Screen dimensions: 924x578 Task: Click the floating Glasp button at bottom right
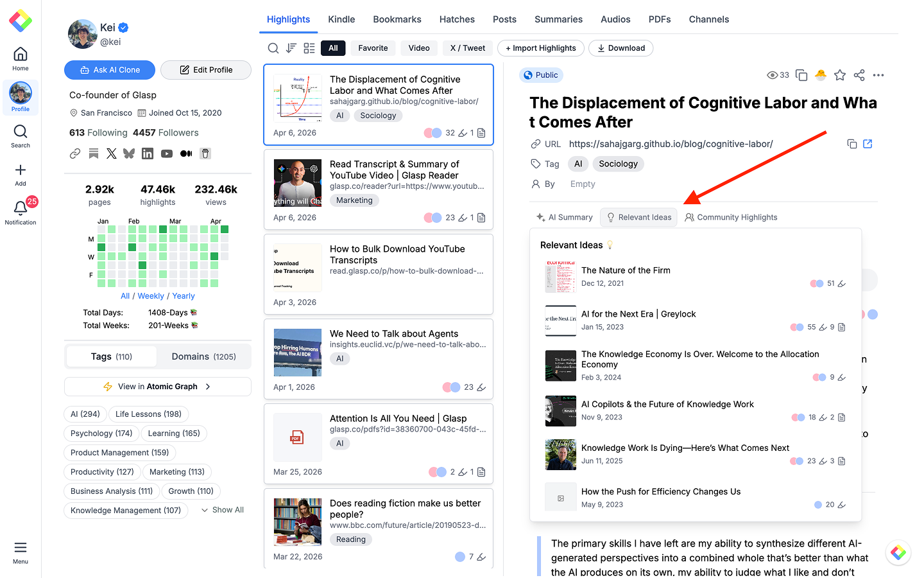[x=898, y=552]
